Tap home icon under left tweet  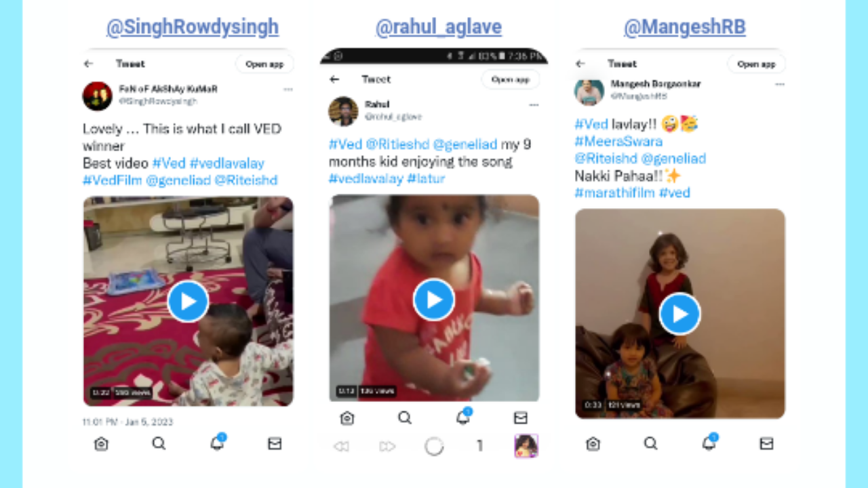pos(101,443)
